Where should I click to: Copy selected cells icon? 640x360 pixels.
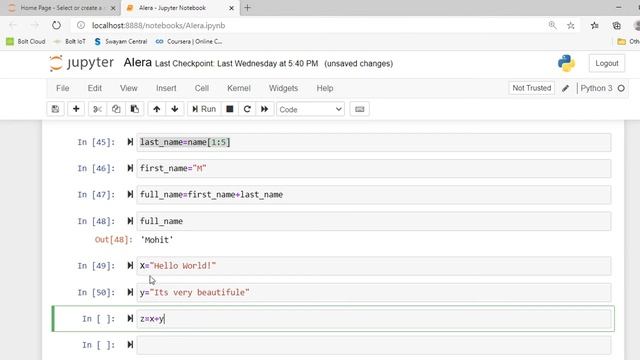[116, 109]
